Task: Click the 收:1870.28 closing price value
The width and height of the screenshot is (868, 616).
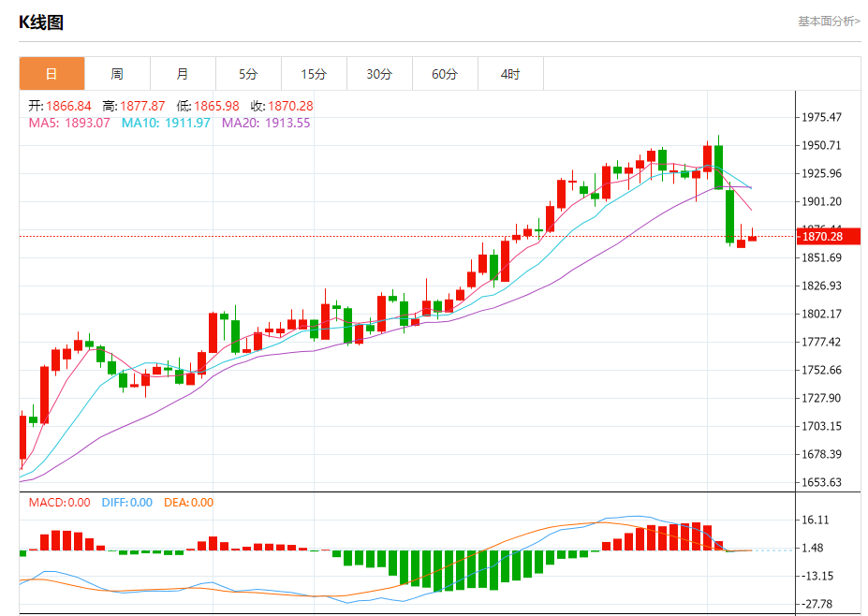Action: coord(282,106)
